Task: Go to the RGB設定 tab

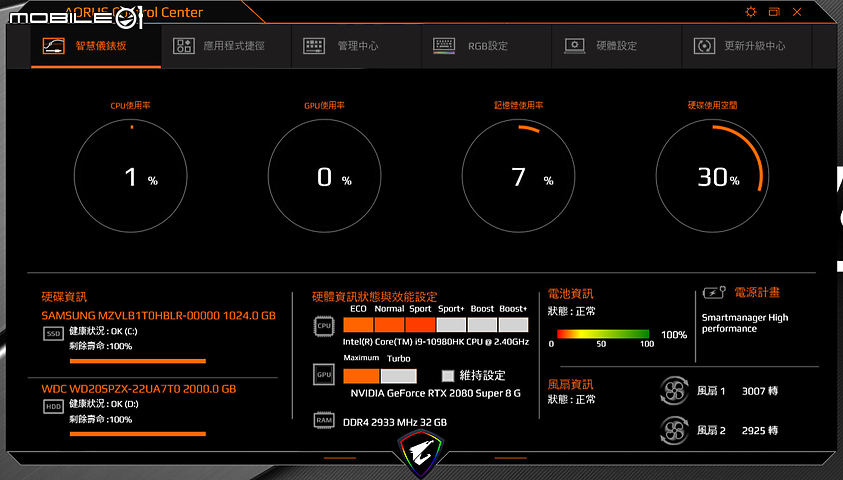Action: (487, 46)
